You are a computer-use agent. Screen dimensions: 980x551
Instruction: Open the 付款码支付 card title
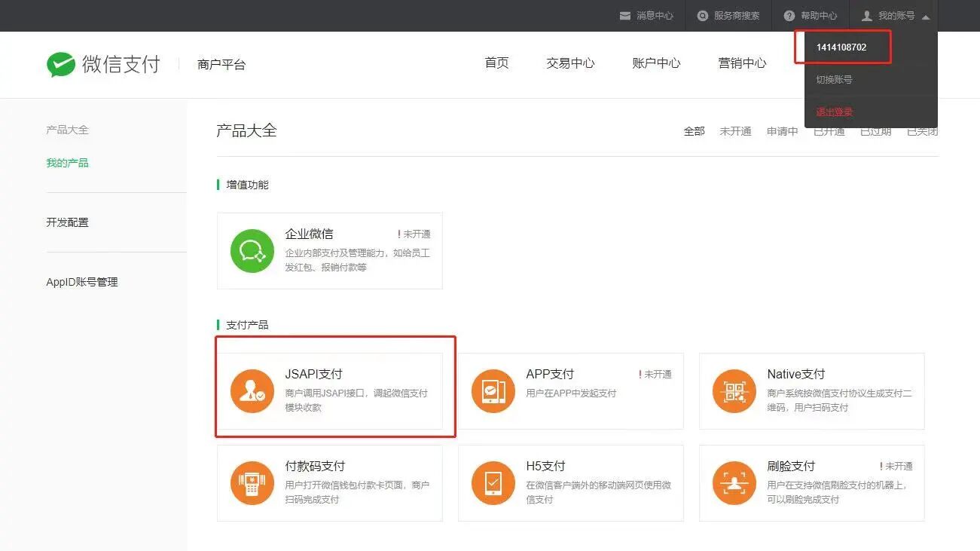(315, 466)
